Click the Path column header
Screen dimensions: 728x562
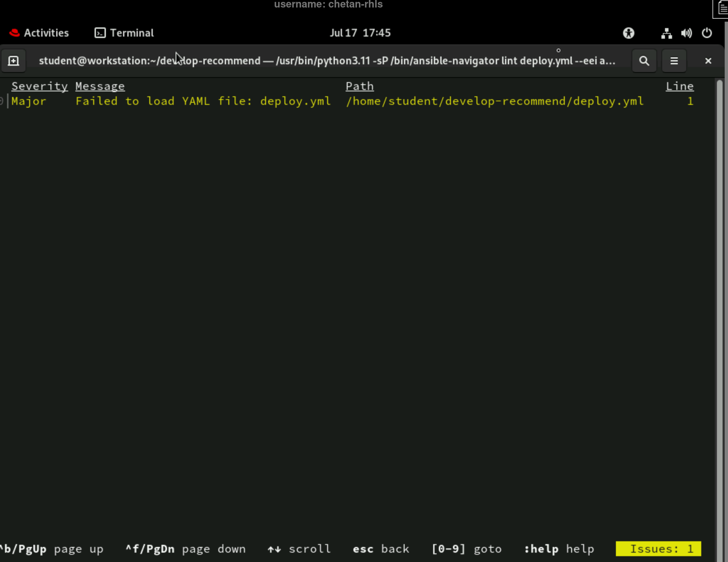coord(359,86)
